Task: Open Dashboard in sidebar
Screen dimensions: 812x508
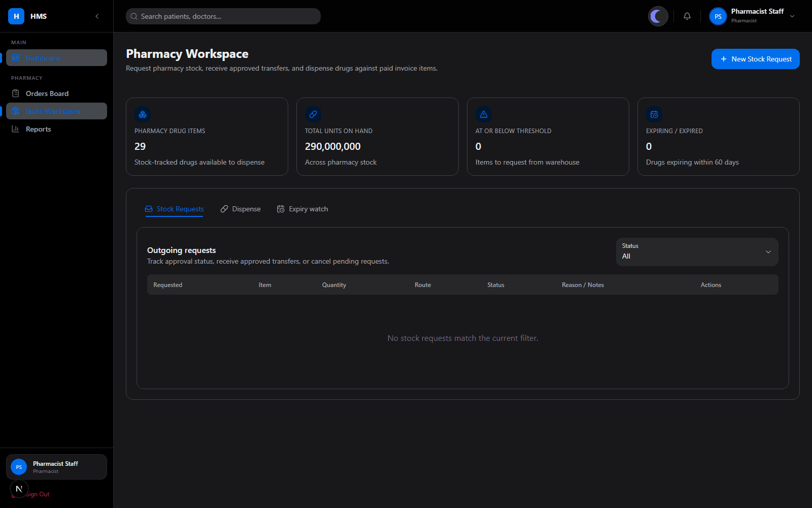Action: 56,58
